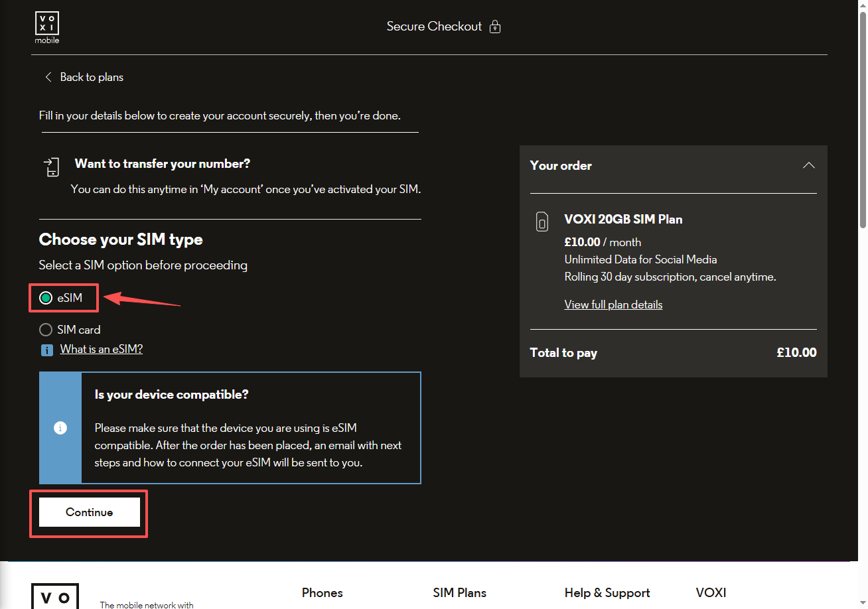
Task: Click the Choose your SIM type heading
Action: pos(121,239)
